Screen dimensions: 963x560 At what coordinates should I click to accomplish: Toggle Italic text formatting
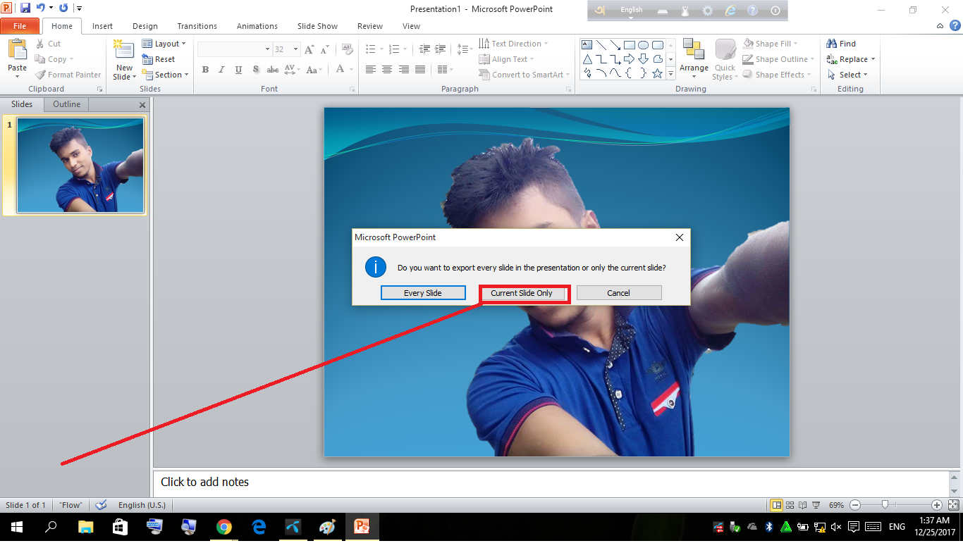click(222, 70)
